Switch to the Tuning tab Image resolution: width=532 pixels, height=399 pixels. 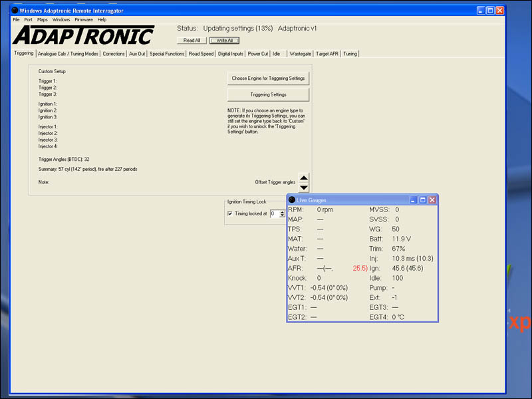[x=350, y=54]
